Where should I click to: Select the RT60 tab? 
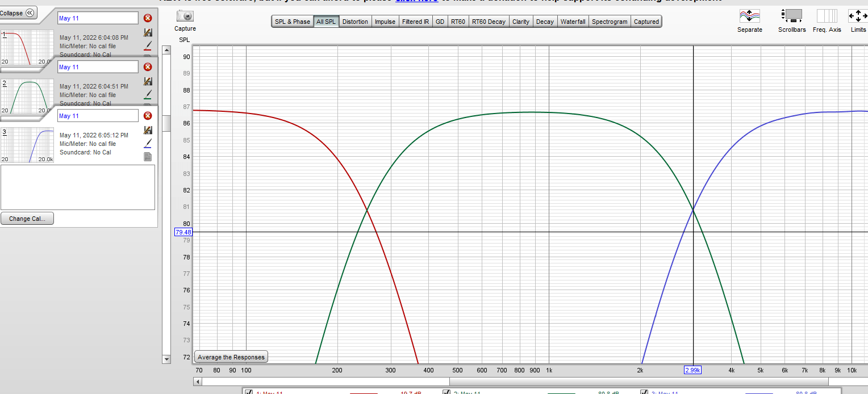458,22
